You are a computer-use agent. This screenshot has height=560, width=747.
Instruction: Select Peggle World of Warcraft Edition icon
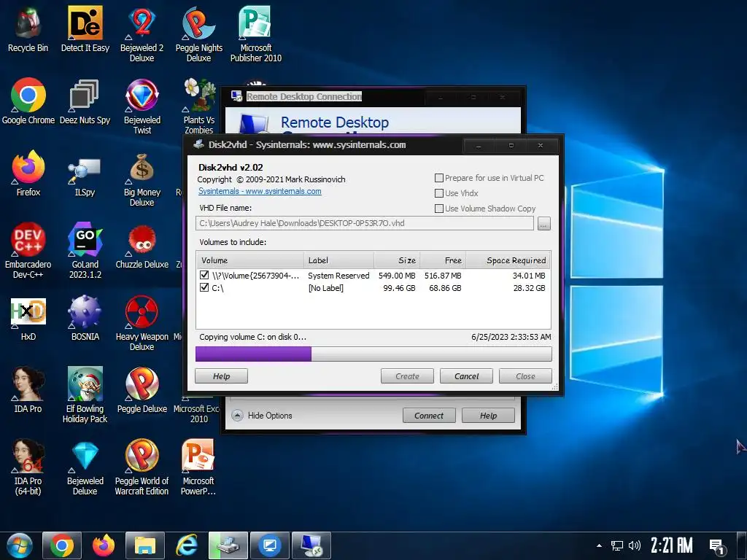(x=142, y=467)
